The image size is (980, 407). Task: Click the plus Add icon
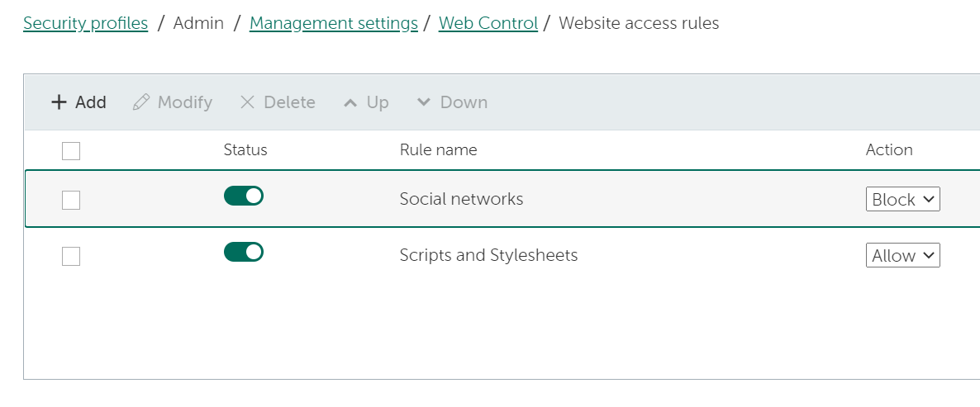(x=59, y=102)
